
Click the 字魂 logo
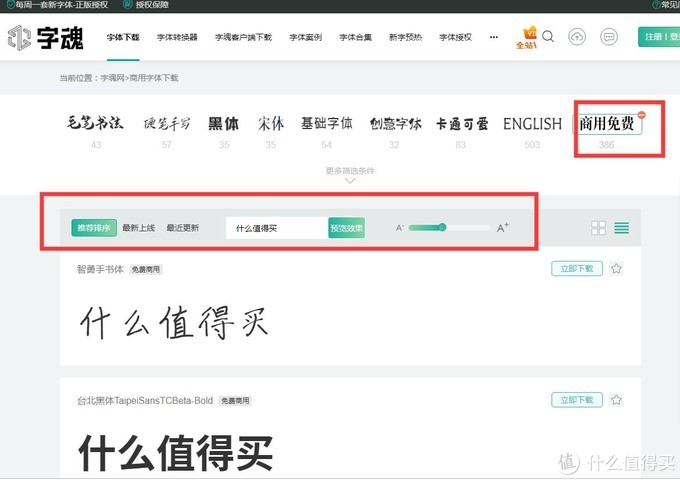(x=46, y=38)
